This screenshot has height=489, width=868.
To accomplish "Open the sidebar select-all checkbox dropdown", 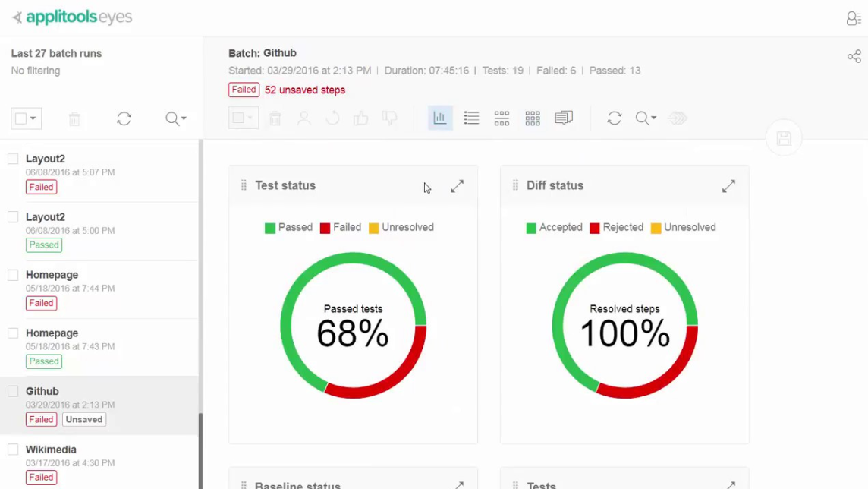I will tap(33, 118).
